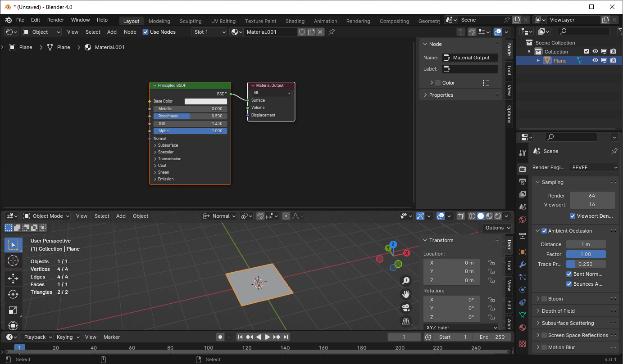This screenshot has height=364, width=623.
Task: Pin the node tree with pin icon
Action: (332, 32)
